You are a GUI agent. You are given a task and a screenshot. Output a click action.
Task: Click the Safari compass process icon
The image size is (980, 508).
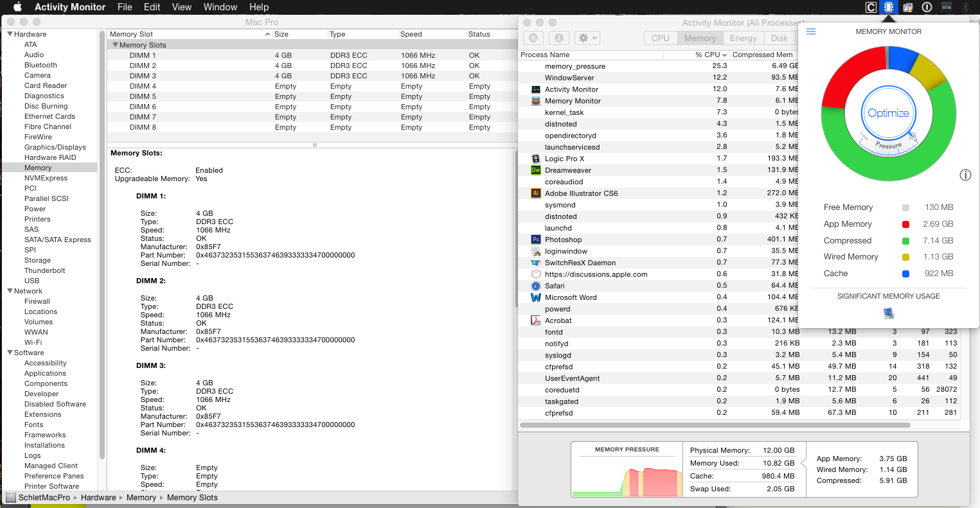pos(536,286)
